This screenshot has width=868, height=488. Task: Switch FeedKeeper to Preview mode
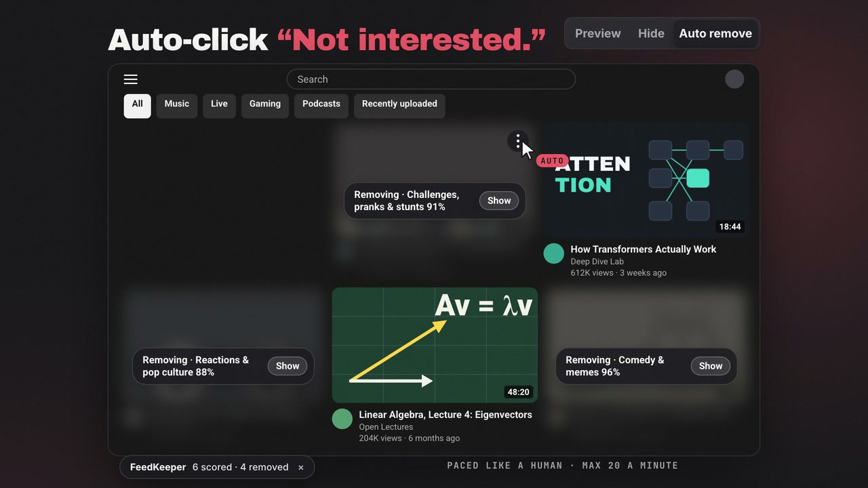coord(598,33)
